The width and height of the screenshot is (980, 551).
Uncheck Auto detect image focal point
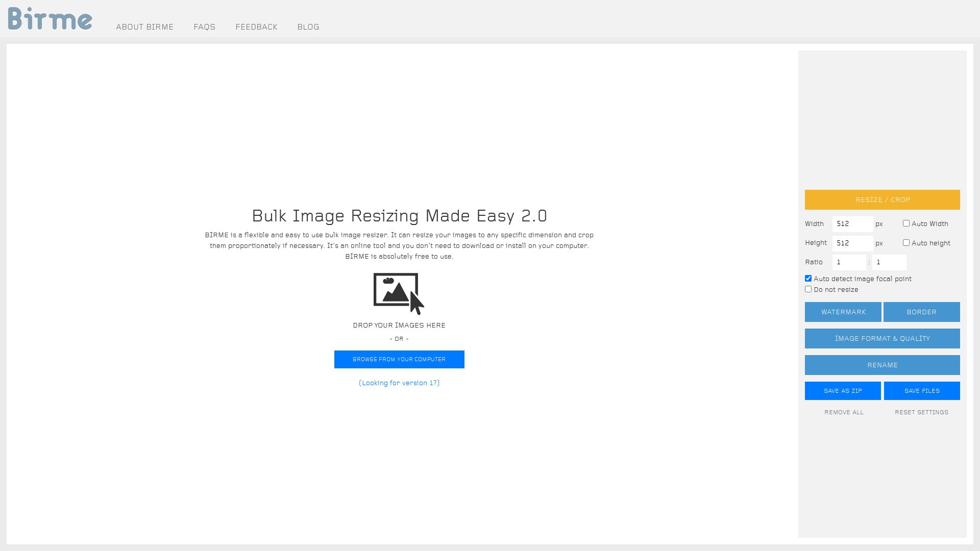tap(808, 279)
